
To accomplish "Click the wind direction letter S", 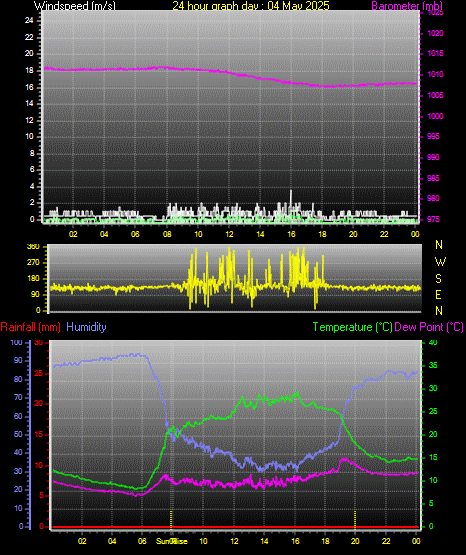I will (x=438, y=279).
